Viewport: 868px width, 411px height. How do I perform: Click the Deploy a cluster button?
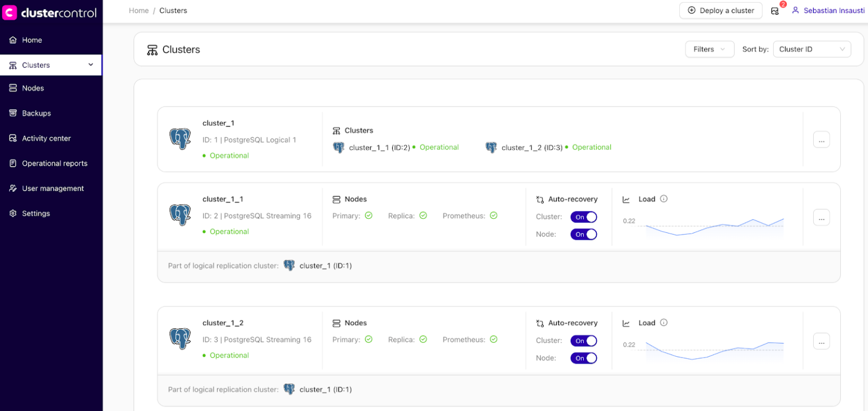[x=721, y=10]
